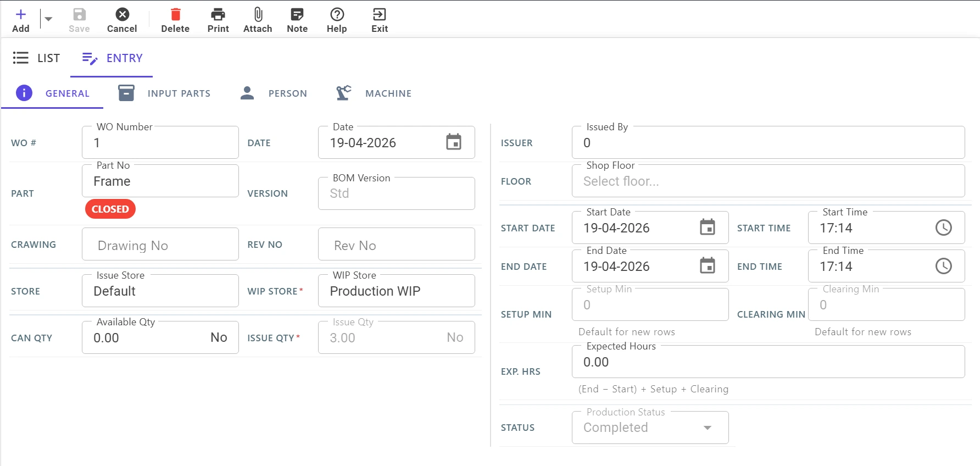Click the Save disk icon
Image resolution: width=980 pixels, height=466 pixels.
pos(79,14)
